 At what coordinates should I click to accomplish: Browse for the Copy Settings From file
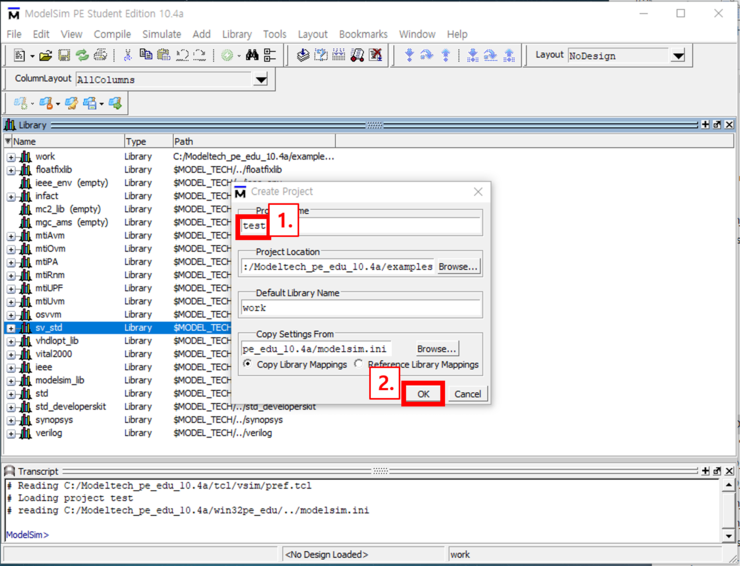click(437, 348)
